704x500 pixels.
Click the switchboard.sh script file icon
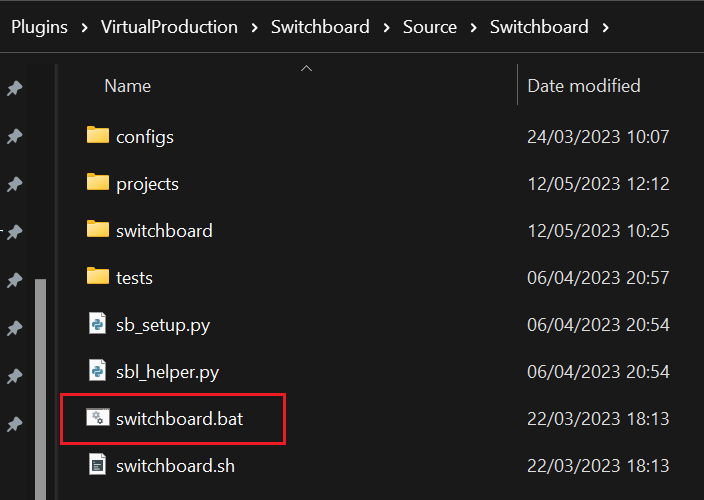tap(97, 465)
